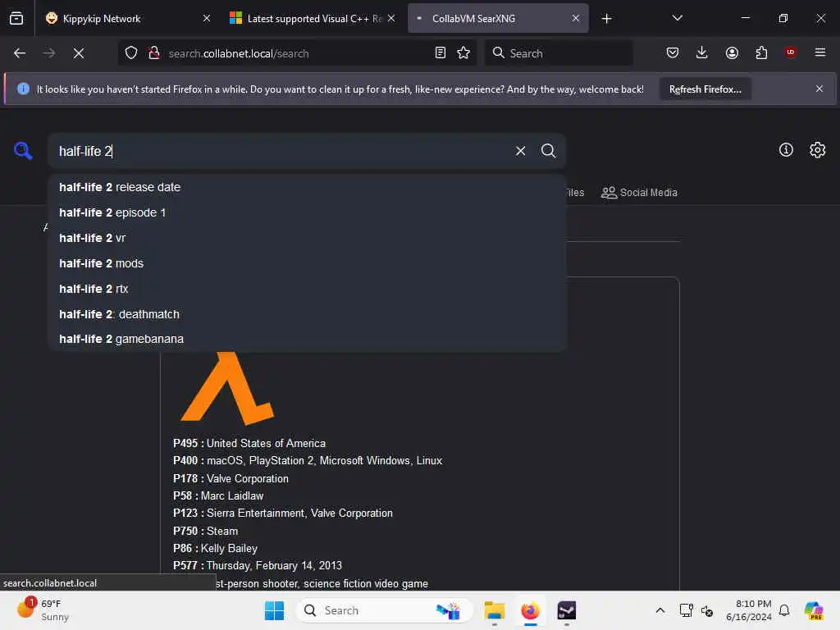
Task: Select the P178 : Valve Corporation line
Action: pos(231,478)
